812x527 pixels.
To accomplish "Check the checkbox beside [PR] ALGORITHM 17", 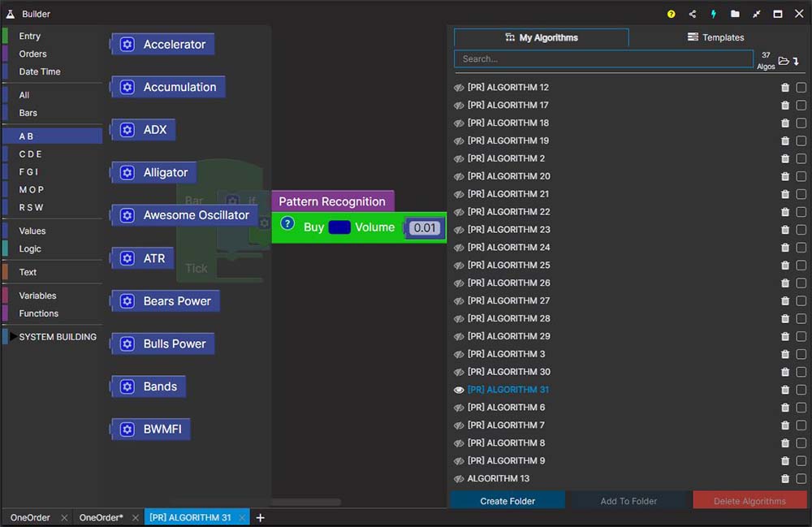I will pos(800,105).
